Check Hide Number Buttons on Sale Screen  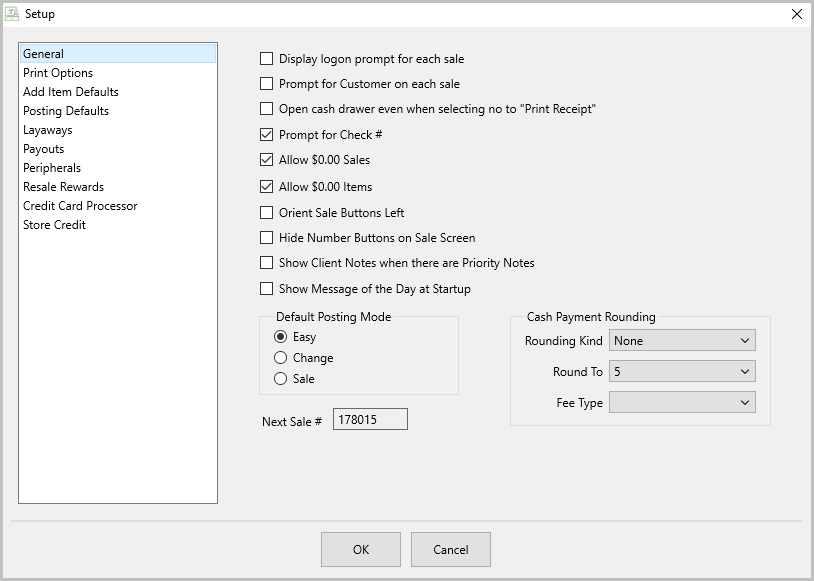coord(266,237)
